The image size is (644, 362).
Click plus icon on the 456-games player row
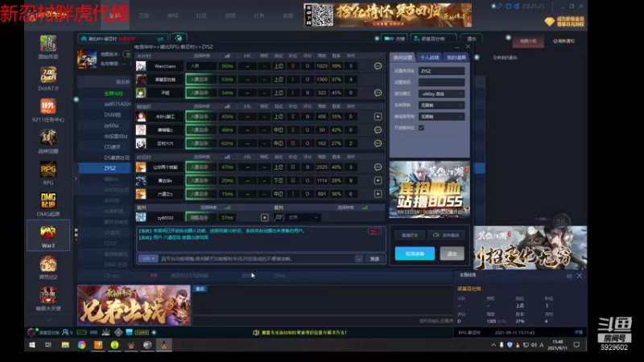pos(378,117)
